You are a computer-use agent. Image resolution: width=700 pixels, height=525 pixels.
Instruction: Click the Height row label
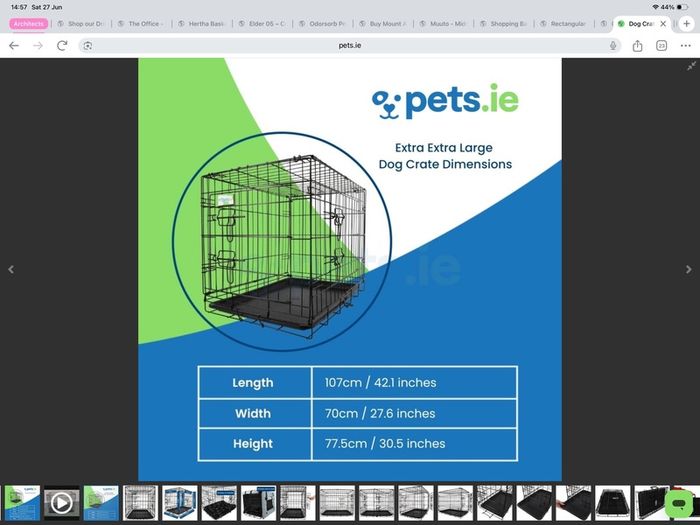pos(253,444)
